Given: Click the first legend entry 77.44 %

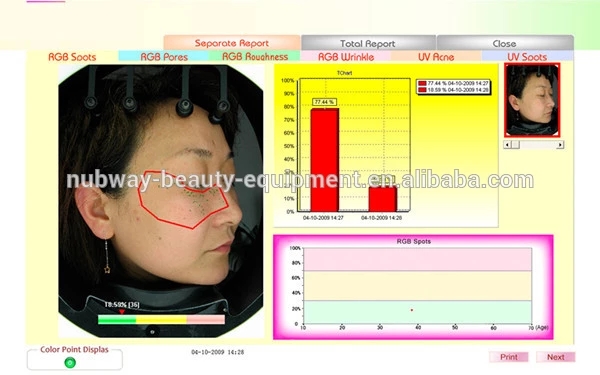Looking at the screenshot, I should 453,83.
